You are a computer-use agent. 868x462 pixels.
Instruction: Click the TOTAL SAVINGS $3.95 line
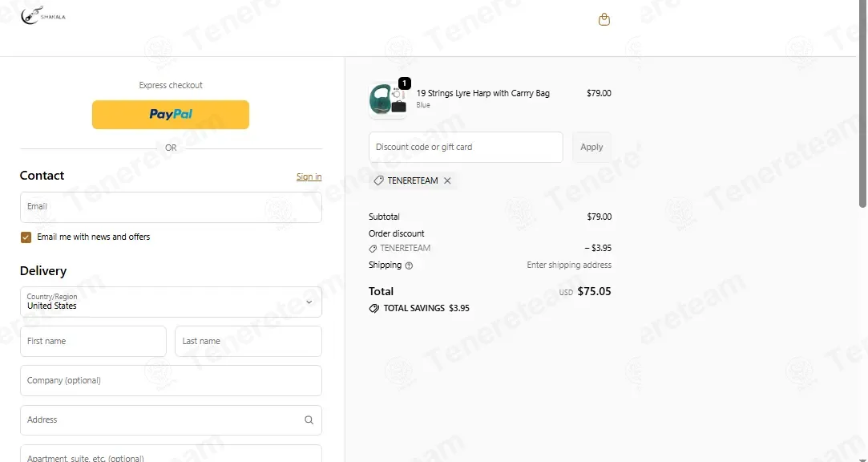(x=419, y=309)
